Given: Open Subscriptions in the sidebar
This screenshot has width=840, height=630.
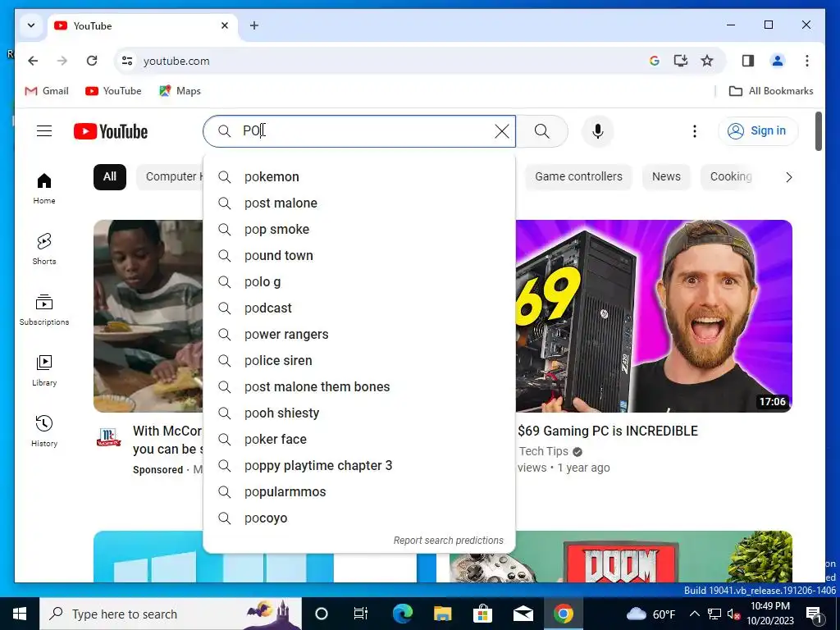Looking at the screenshot, I should point(44,309).
